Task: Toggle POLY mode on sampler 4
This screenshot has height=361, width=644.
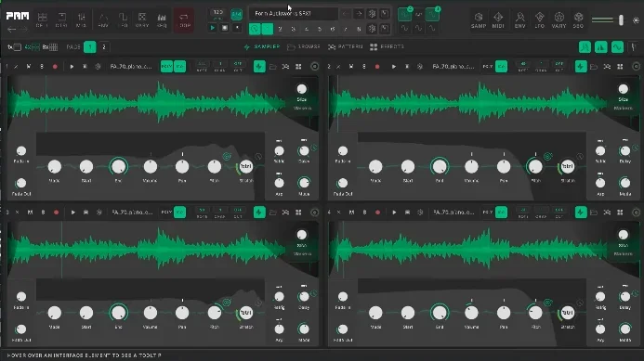Action: pos(488,213)
